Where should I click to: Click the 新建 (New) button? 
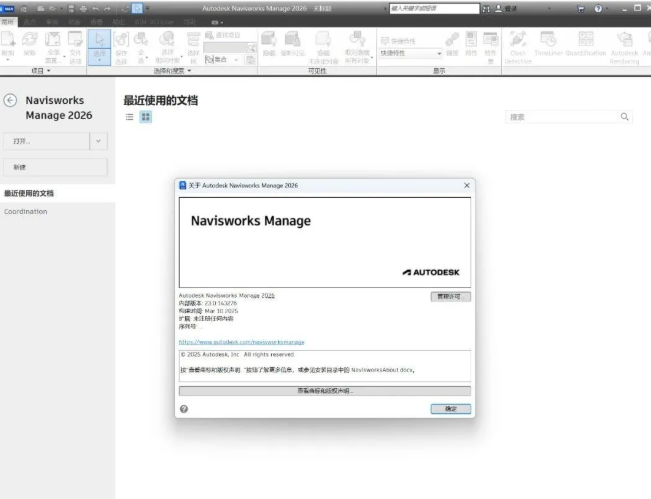[x=55, y=167]
